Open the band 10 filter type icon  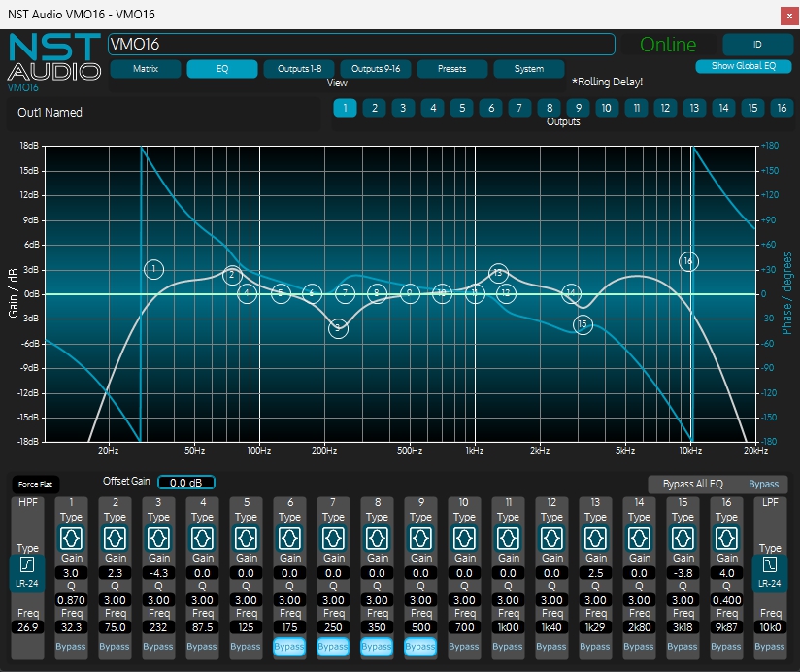[464, 538]
